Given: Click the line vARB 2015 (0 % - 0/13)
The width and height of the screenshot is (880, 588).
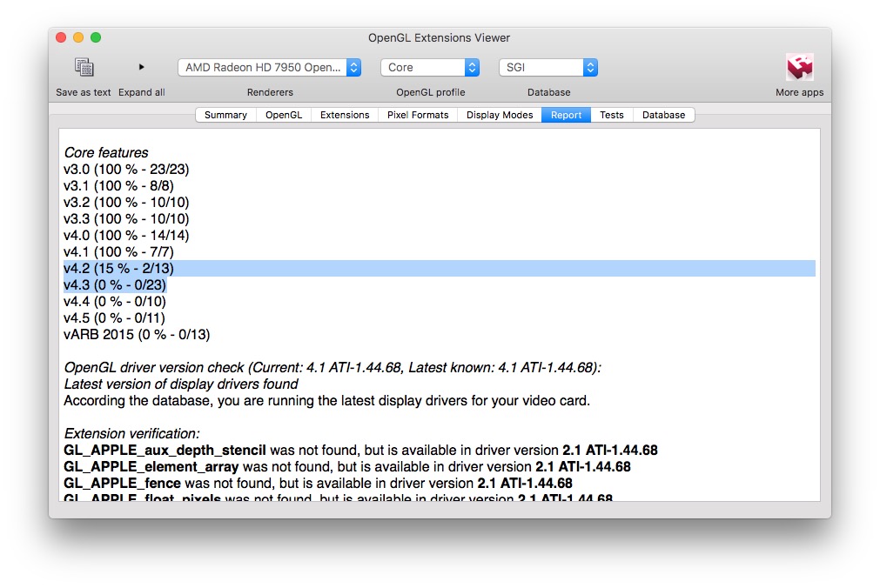Looking at the screenshot, I should (x=137, y=335).
